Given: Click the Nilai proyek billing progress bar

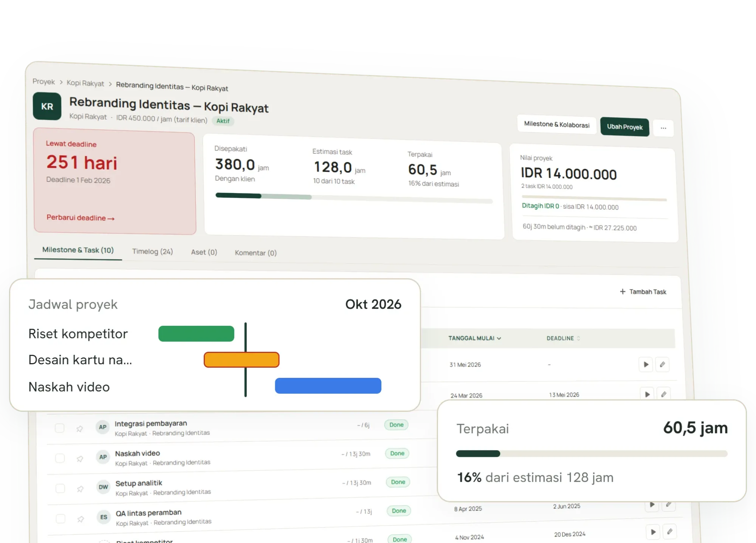Looking at the screenshot, I should click(x=594, y=198).
